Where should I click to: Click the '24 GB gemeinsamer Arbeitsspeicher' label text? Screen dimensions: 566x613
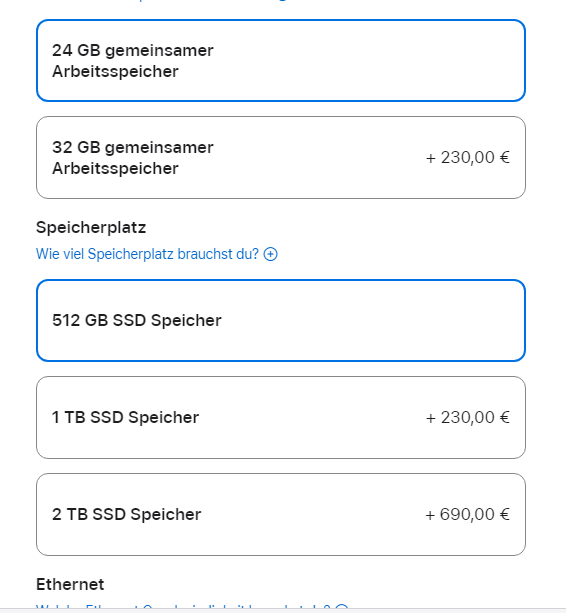[x=133, y=61]
